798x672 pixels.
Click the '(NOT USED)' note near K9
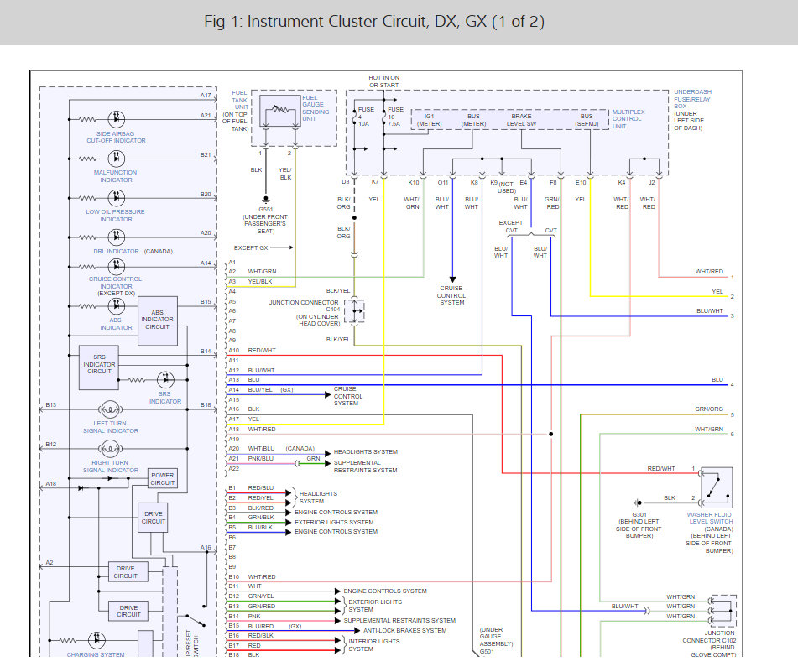tap(506, 187)
